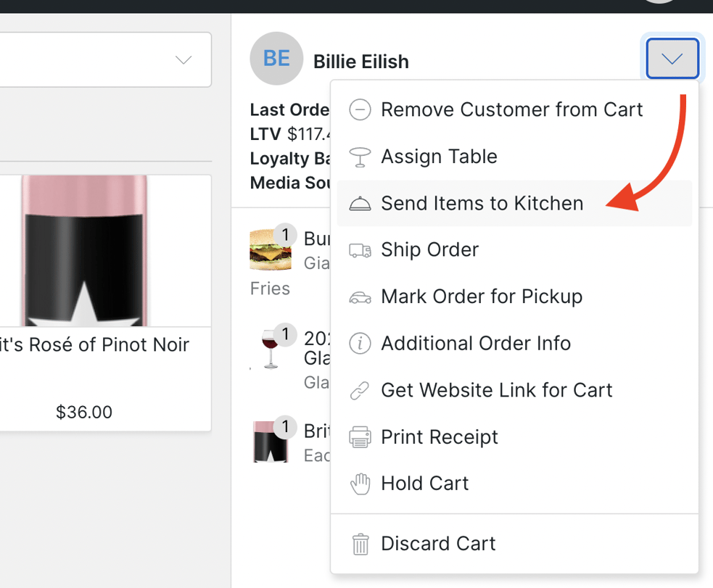Screen dimensions: 713x588
Task: Open the BE customer avatar circle
Action: (276, 59)
